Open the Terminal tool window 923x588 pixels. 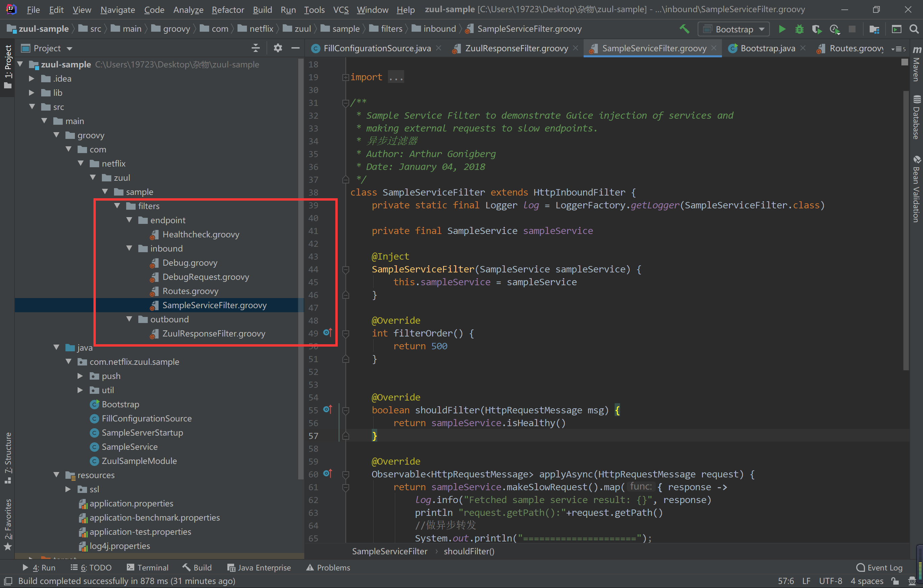pyautogui.click(x=147, y=567)
